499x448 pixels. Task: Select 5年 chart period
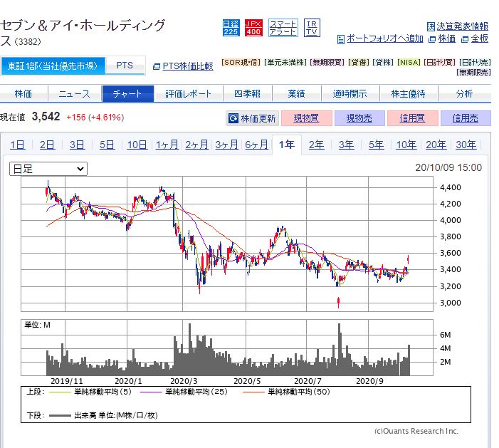coord(377,145)
